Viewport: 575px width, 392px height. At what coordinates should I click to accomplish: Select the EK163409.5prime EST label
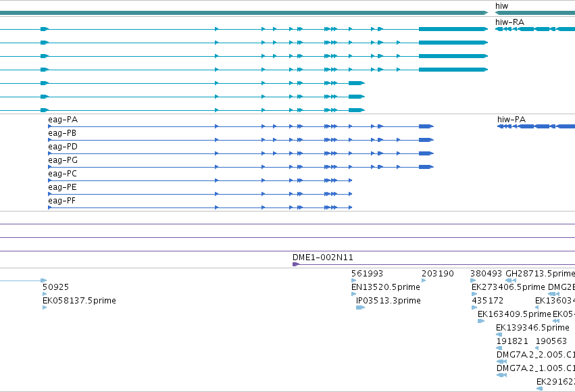[514, 314]
